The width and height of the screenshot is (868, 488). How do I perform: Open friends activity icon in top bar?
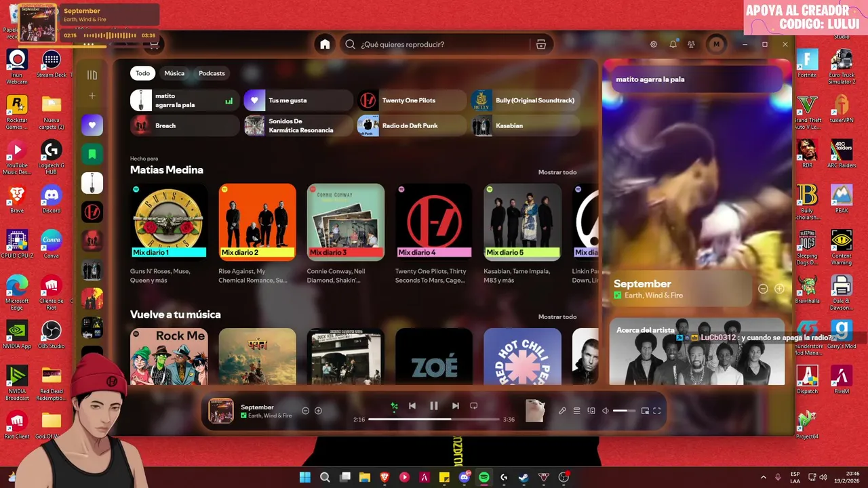coord(691,44)
